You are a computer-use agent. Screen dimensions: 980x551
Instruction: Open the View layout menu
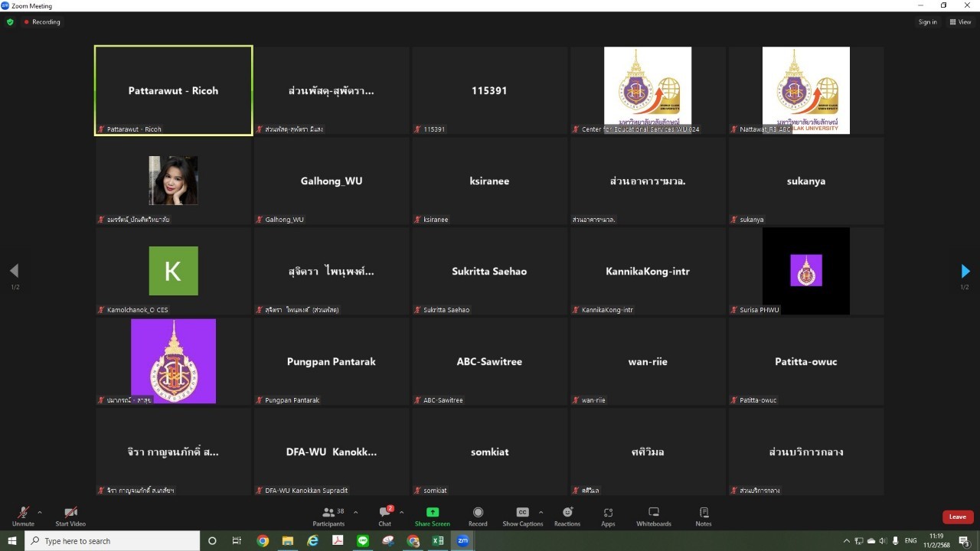[x=960, y=22]
